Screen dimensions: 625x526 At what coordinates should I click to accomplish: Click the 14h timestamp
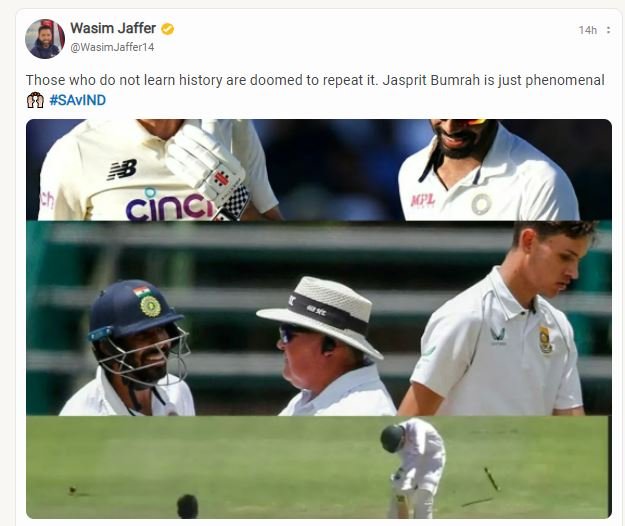[x=588, y=30]
